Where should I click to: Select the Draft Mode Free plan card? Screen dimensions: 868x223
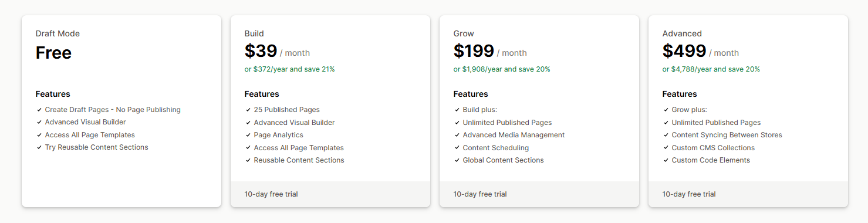point(121,111)
